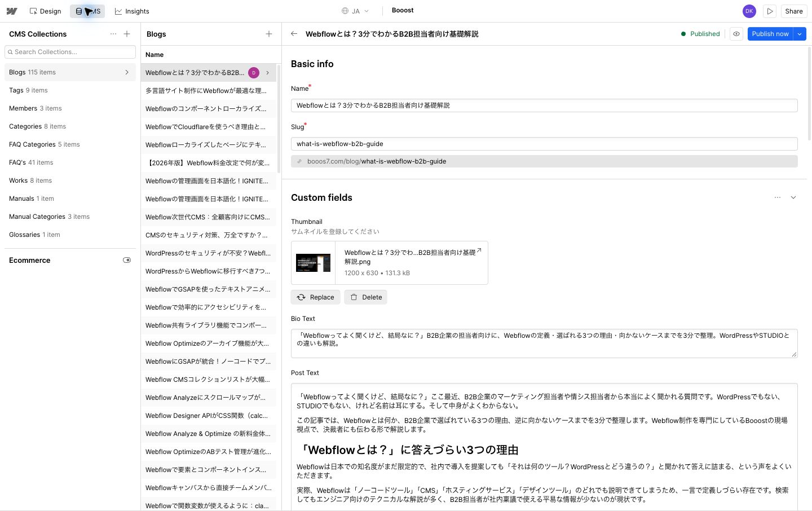The height and width of the screenshot is (511, 812).
Task: Click the Slug input field
Action: 544,144
